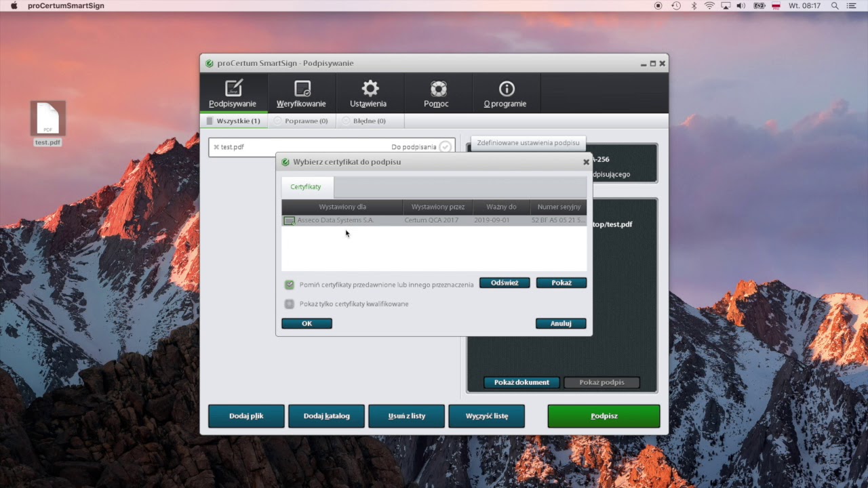The height and width of the screenshot is (488, 868).
Task: Click the serial number 52 BF A5 cell
Action: (x=558, y=220)
